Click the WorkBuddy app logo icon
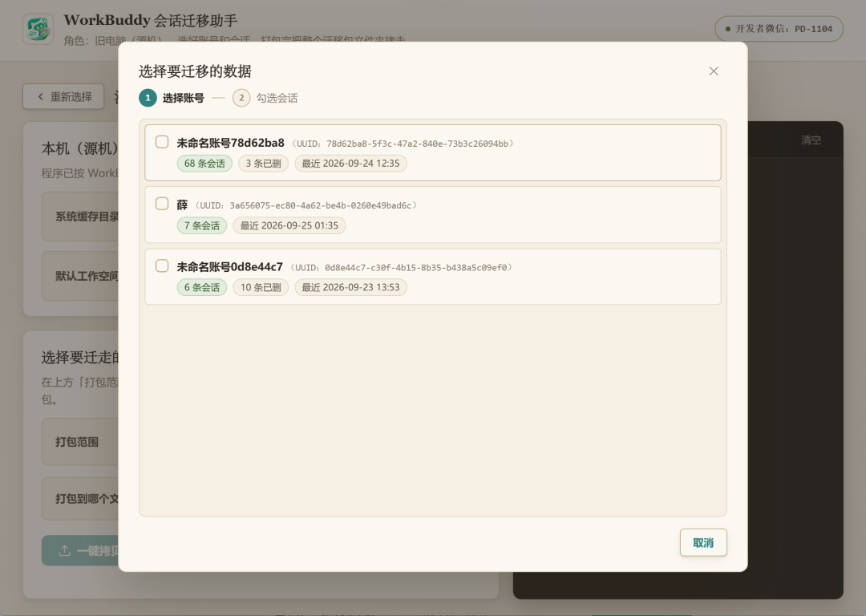 [x=38, y=29]
